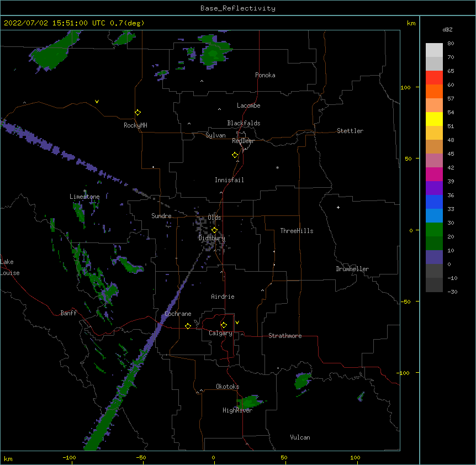The image size is (476, 465).
Task: Click the green echo beside HighRiver
Action: coord(250,402)
